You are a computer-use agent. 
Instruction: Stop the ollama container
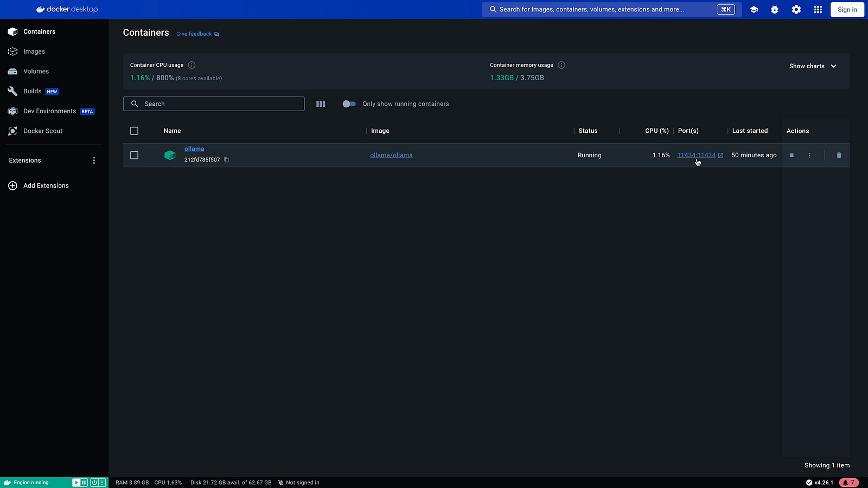792,156
